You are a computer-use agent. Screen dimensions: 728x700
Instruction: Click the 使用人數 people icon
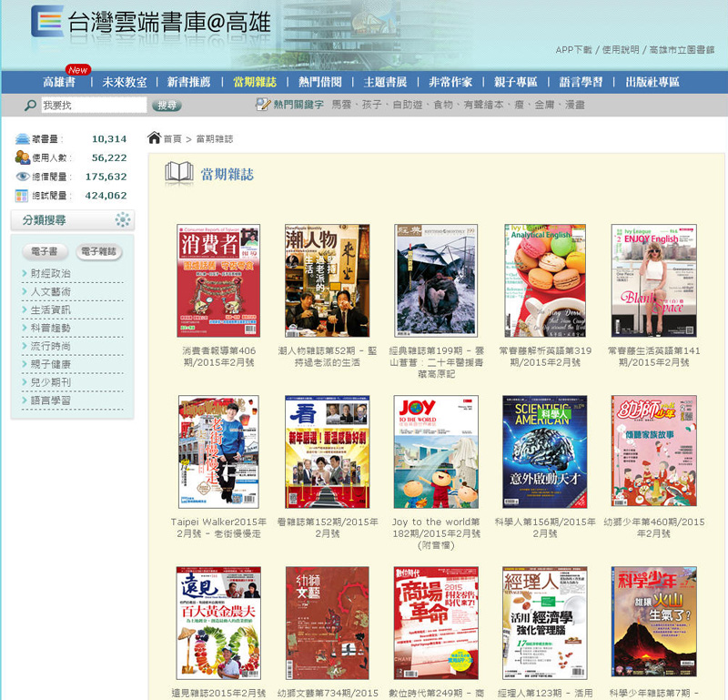point(22,157)
